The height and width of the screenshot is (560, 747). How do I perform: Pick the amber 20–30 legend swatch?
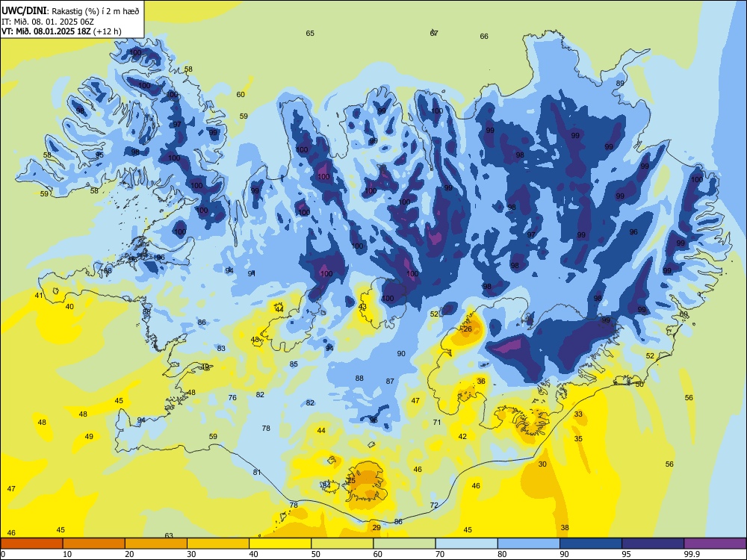tap(156, 544)
